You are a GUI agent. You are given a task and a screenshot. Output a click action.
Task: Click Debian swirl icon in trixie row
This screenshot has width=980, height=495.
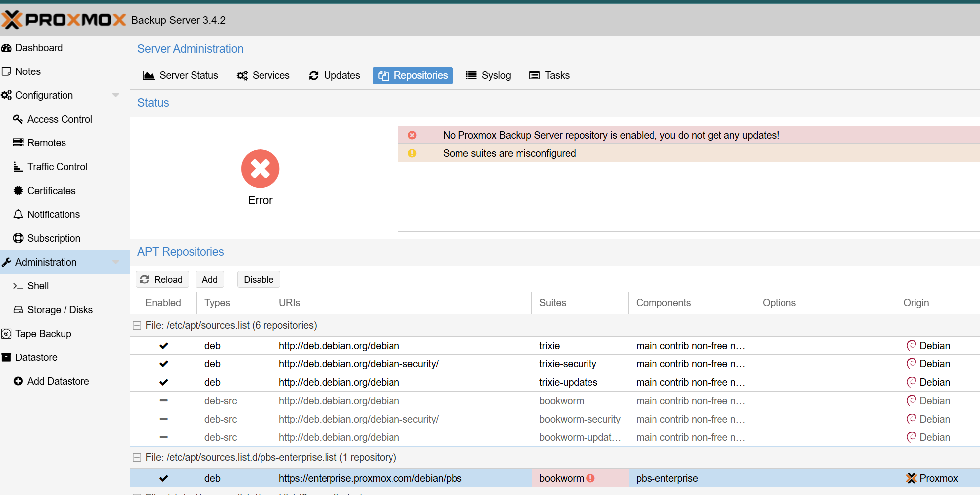click(912, 346)
